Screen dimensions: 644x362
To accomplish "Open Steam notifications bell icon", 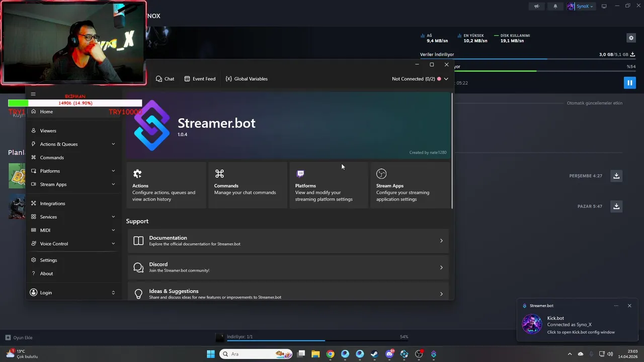I will tap(555, 7).
